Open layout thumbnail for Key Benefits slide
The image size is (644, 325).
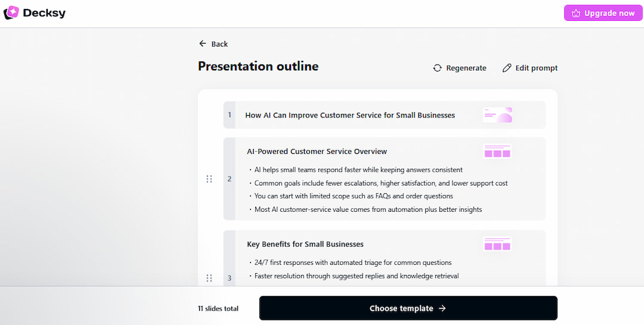[497, 244]
